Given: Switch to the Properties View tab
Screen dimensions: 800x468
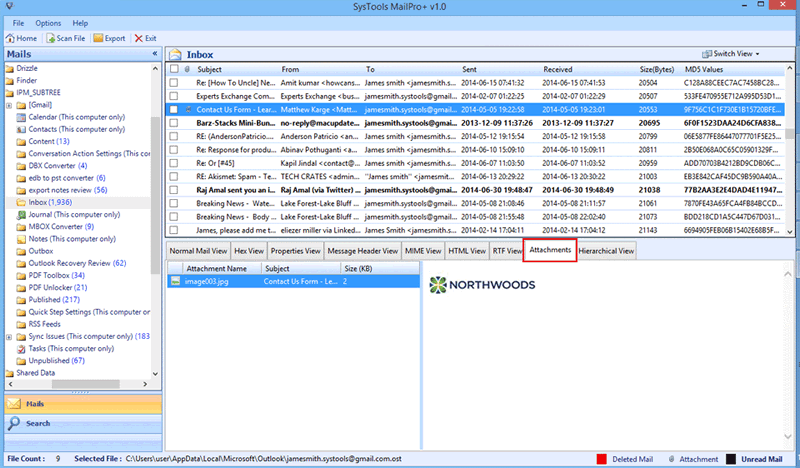Looking at the screenshot, I should click(295, 251).
